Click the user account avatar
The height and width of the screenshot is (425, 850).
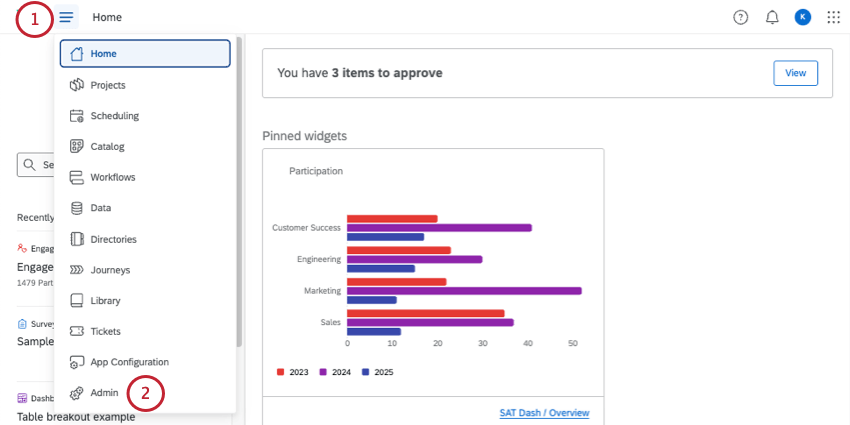802,17
